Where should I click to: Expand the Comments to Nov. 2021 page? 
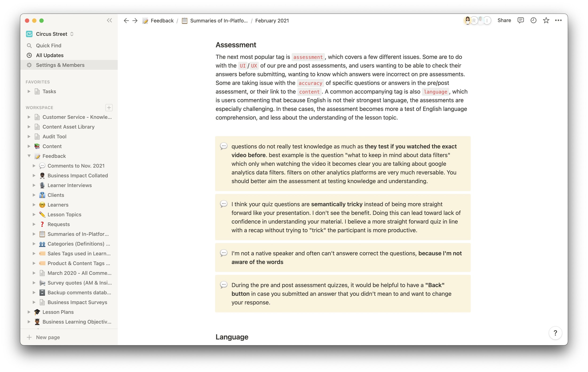(34, 166)
